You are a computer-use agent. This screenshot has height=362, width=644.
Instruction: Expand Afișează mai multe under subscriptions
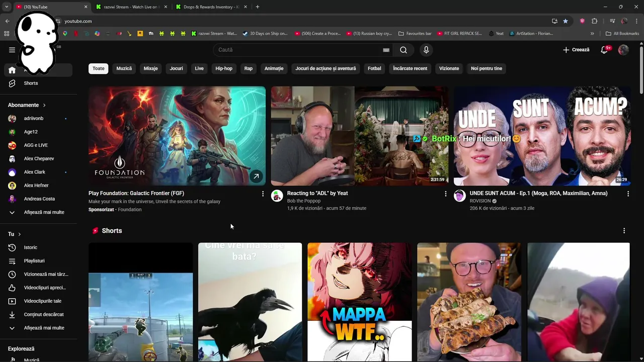[x=38, y=212]
